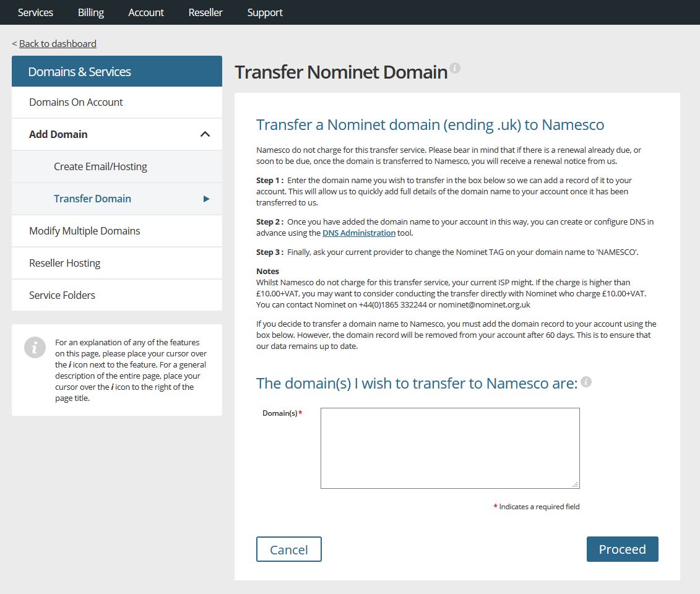Cancel the domain transfer
Image resolution: width=700 pixels, height=594 pixels.
coord(289,549)
